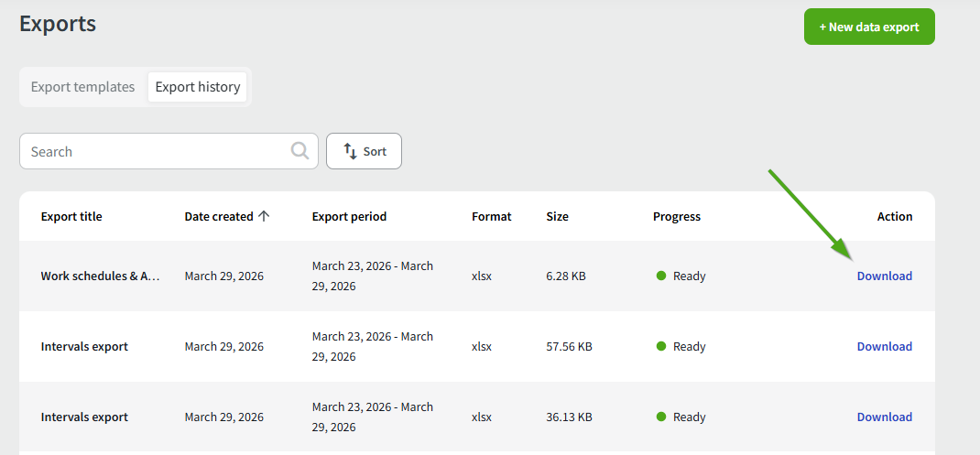Create a new data export
Image resolution: width=980 pixels, height=455 pixels.
tap(868, 27)
